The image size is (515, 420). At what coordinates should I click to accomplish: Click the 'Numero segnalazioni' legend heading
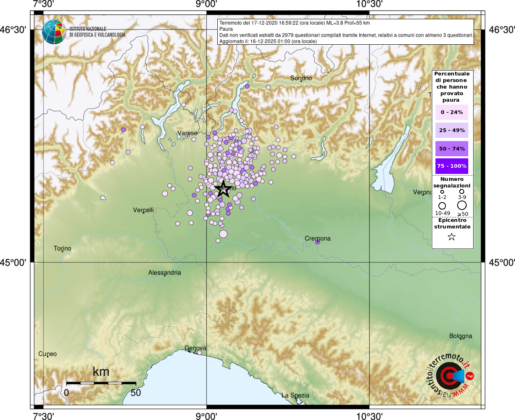(452, 183)
